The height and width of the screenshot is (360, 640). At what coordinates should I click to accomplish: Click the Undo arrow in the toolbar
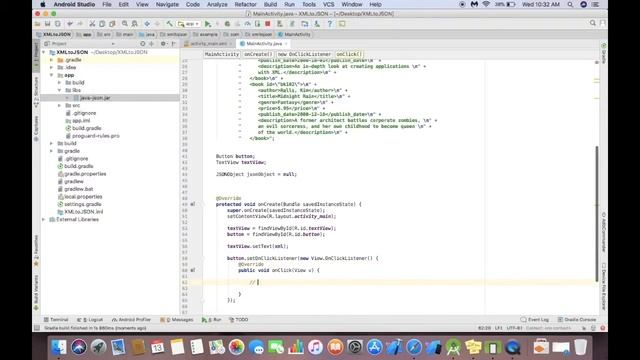pyautogui.click(x=70, y=24)
